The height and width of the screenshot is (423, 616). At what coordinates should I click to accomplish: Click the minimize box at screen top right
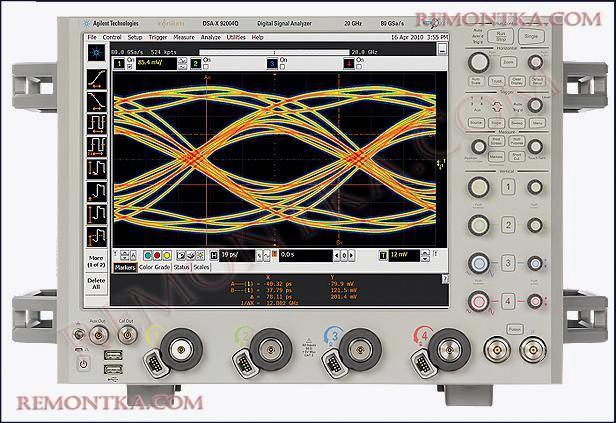442,49
